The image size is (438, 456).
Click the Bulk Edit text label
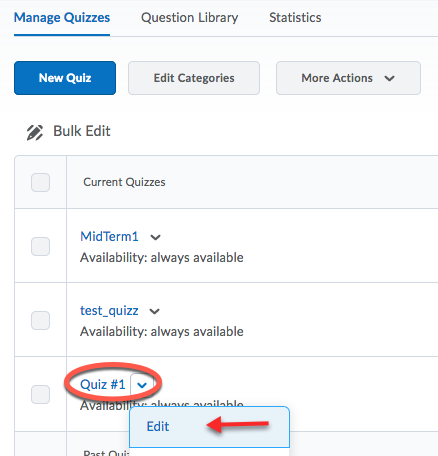click(x=82, y=131)
